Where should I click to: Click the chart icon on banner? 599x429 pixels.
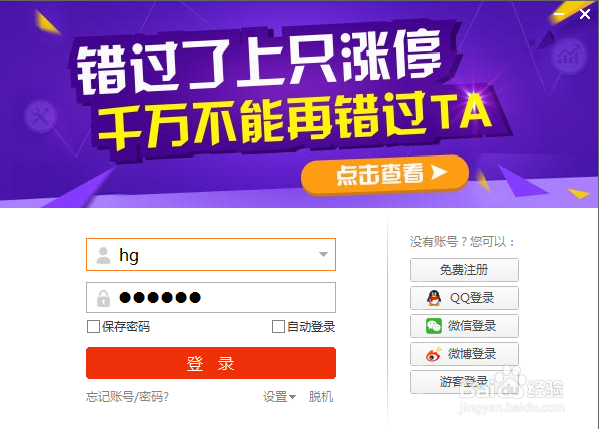(x=568, y=56)
